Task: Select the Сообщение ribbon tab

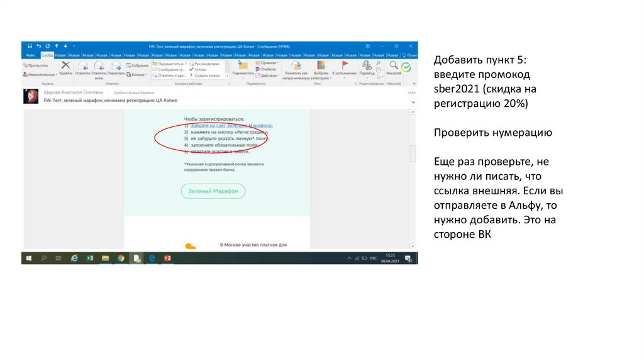Action: point(47,55)
